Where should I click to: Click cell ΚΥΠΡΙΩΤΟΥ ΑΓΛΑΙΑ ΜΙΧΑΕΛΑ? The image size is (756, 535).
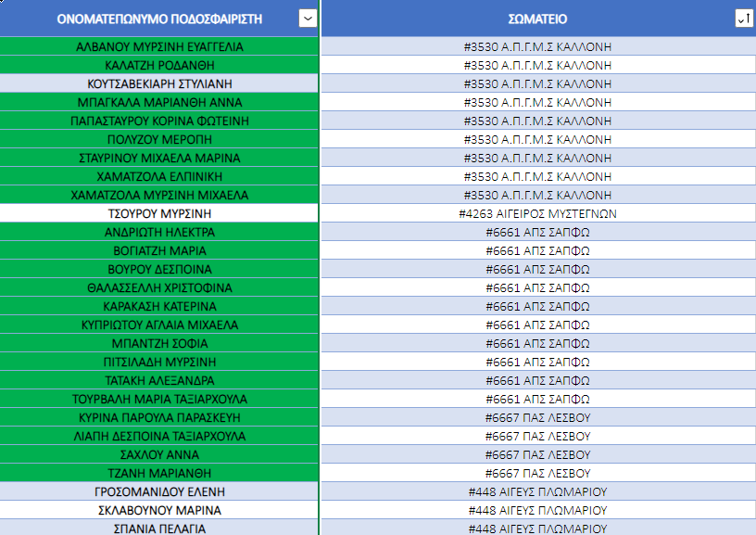[159, 325]
